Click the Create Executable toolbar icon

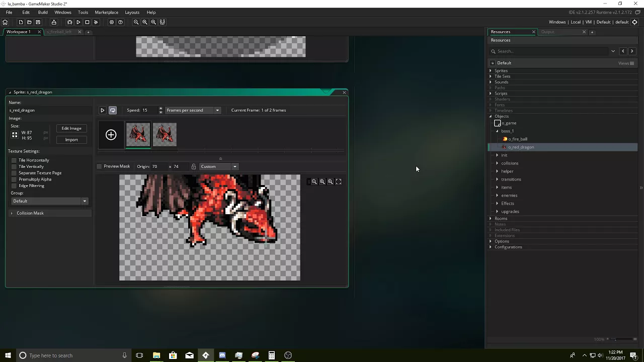pos(54,22)
